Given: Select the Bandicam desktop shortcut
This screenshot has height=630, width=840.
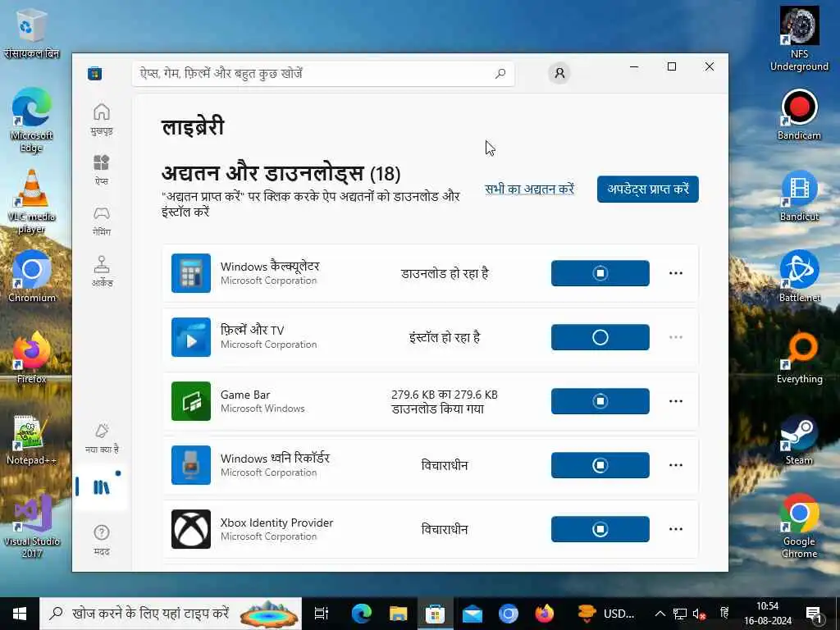Looking at the screenshot, I should tap(799, 115).
